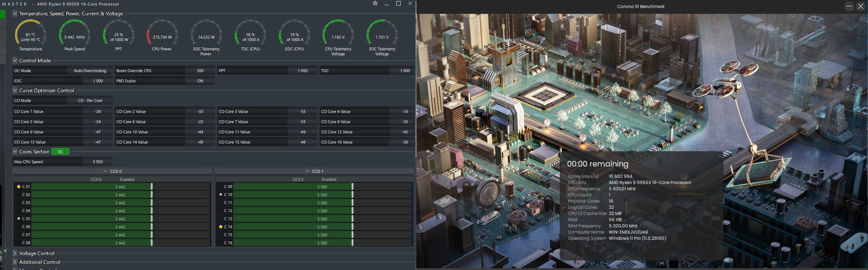Collapse the Curve Optimizer Control section
The width and height of the screenshot is (868, 270).
click(x=15, y=90)
